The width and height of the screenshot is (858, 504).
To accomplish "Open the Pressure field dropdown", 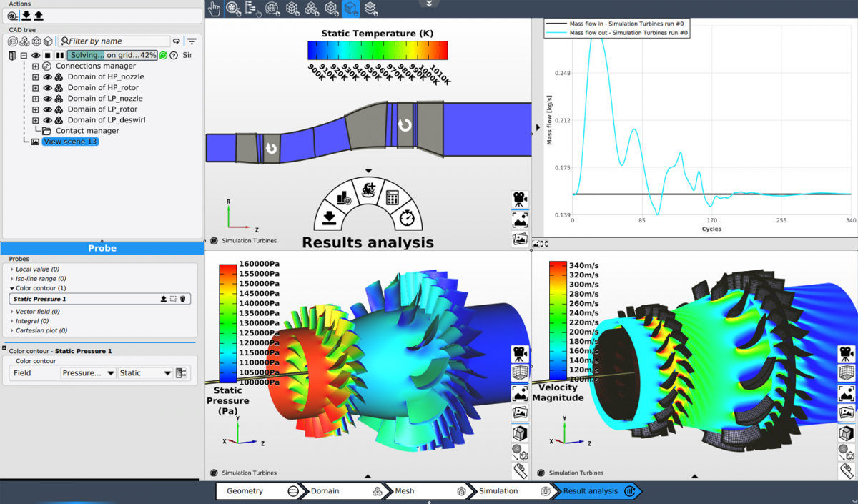I will 88,373.
